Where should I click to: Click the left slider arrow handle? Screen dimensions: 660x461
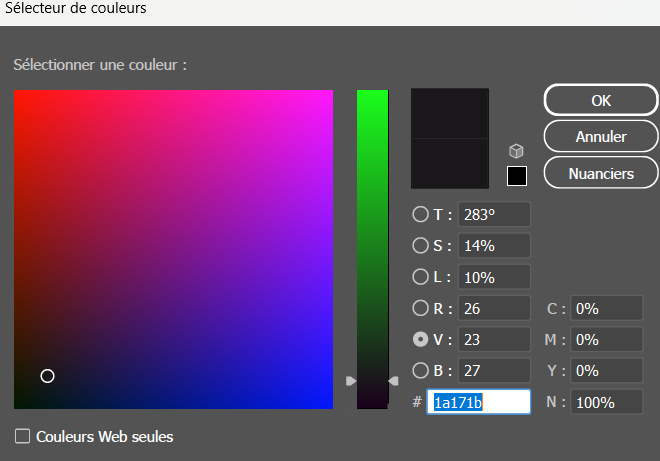pyautogui.click(x=351, y=381)
